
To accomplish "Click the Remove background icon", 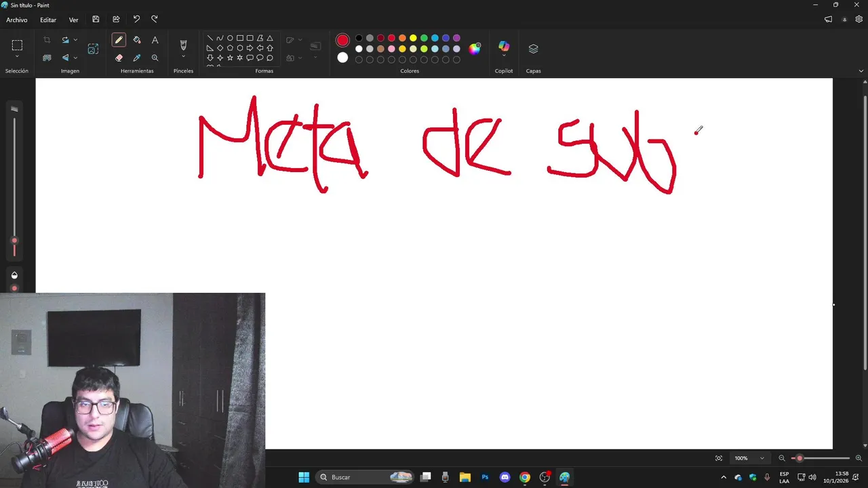I will pyautogui.click(x=47, y=58).
